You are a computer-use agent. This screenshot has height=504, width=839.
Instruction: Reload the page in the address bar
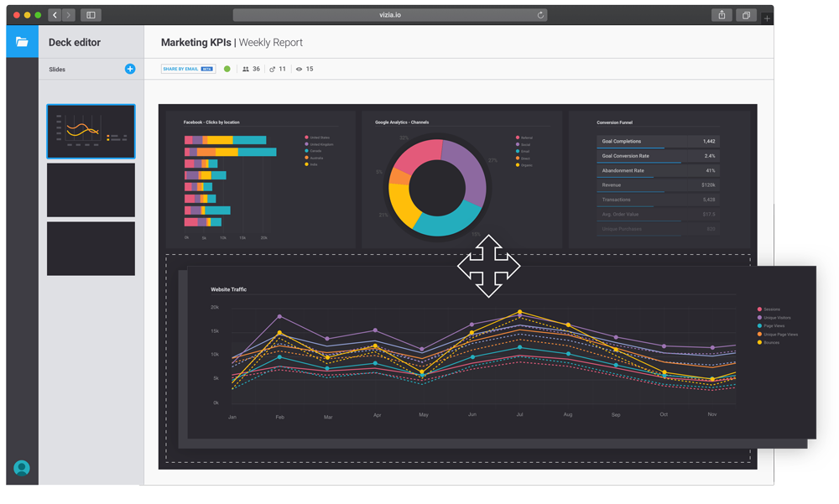540,15
